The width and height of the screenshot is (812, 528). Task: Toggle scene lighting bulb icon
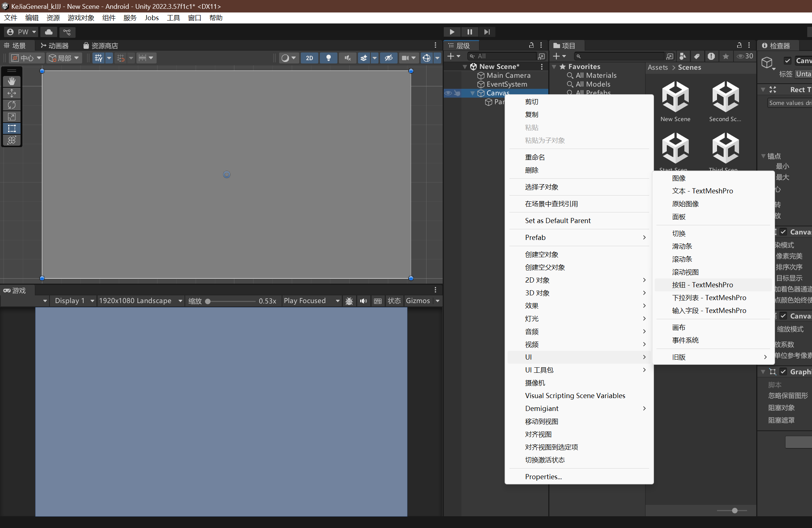[329, 58]
